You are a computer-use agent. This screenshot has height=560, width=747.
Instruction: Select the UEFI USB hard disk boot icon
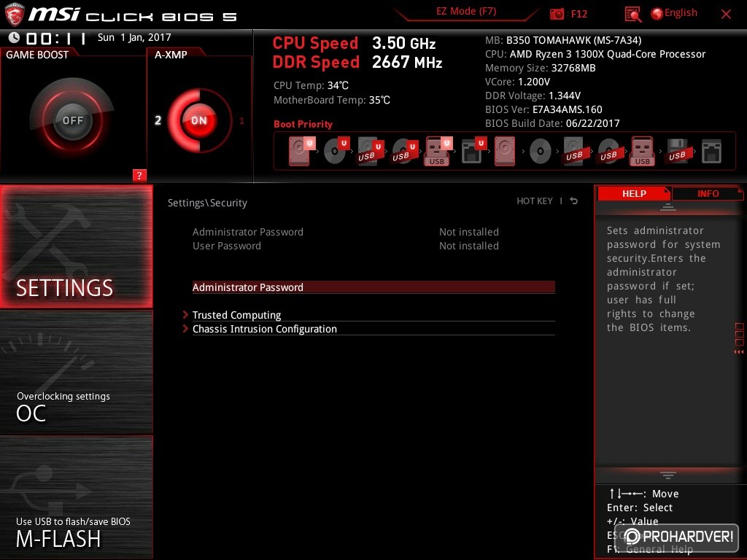click(371, 151)
